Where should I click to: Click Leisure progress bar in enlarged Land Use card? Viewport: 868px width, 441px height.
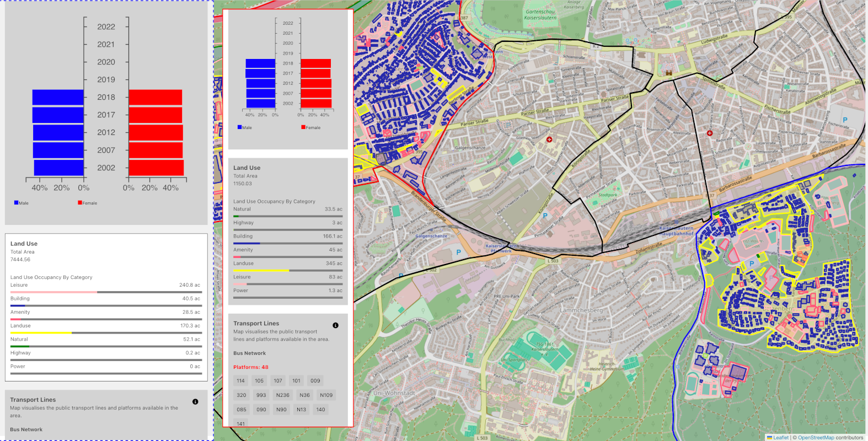pos(106,292)
